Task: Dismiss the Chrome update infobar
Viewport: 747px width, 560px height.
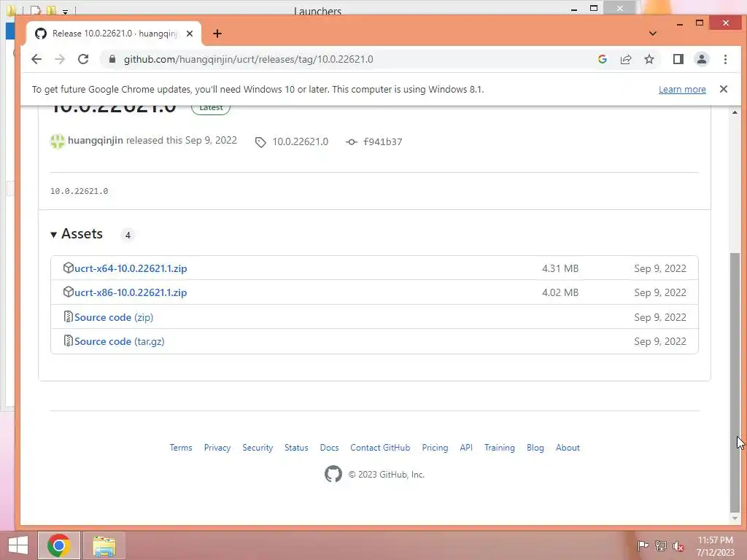Action: point(723,89)
